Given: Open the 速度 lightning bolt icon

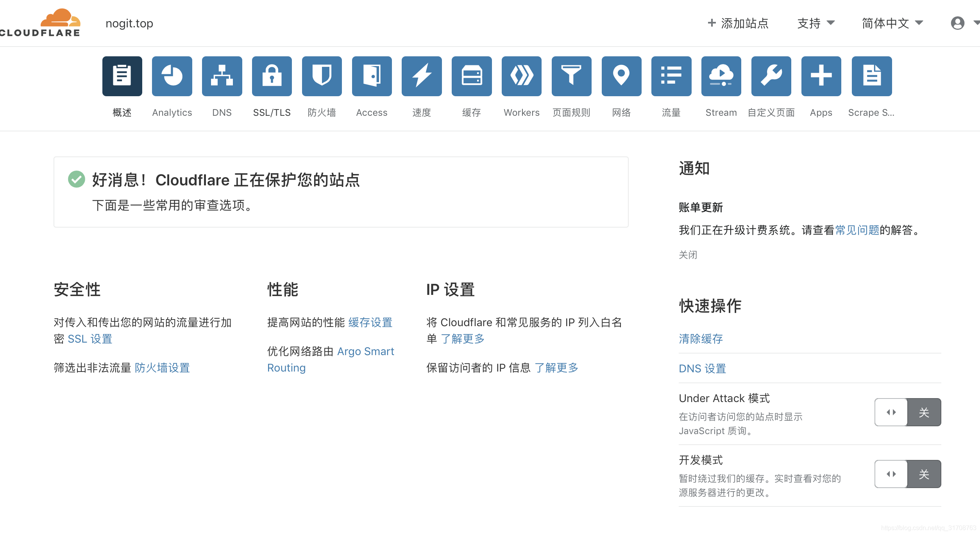Looking at the screenshot, I should [x=422, y=76].
